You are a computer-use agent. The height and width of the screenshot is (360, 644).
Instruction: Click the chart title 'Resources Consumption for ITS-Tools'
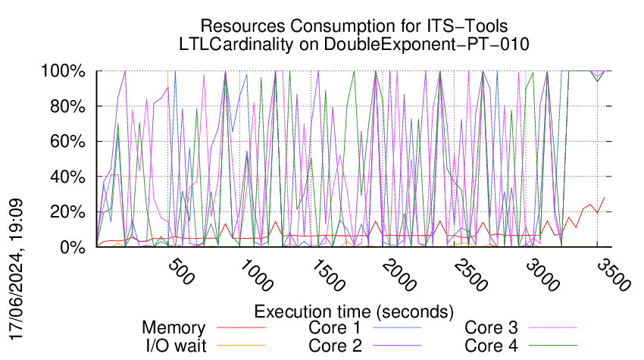354,26
